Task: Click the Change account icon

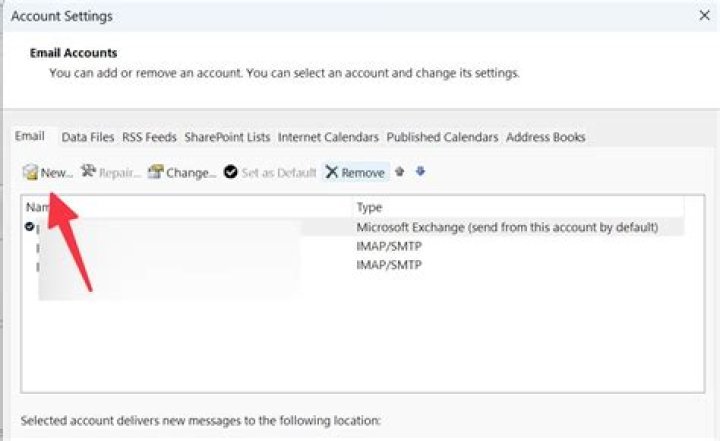Action: click(x=156, y=171)
